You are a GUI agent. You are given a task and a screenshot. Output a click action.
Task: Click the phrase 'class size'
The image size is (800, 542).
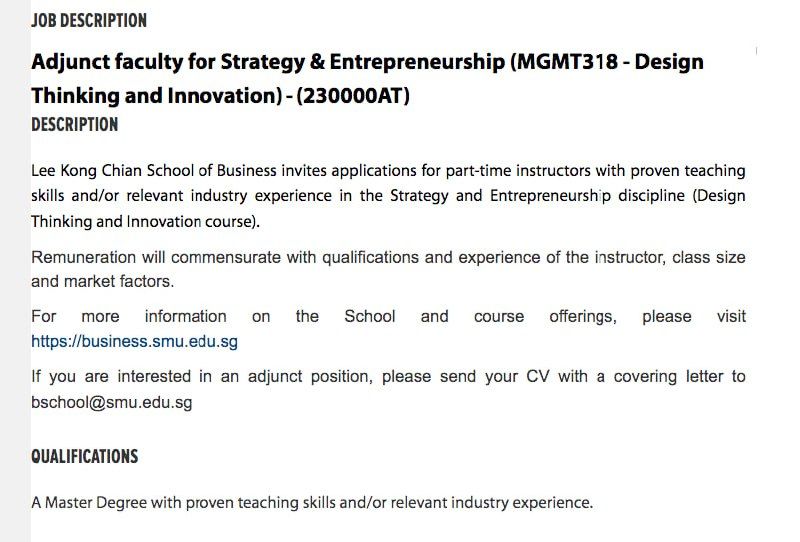coord(709,257)
